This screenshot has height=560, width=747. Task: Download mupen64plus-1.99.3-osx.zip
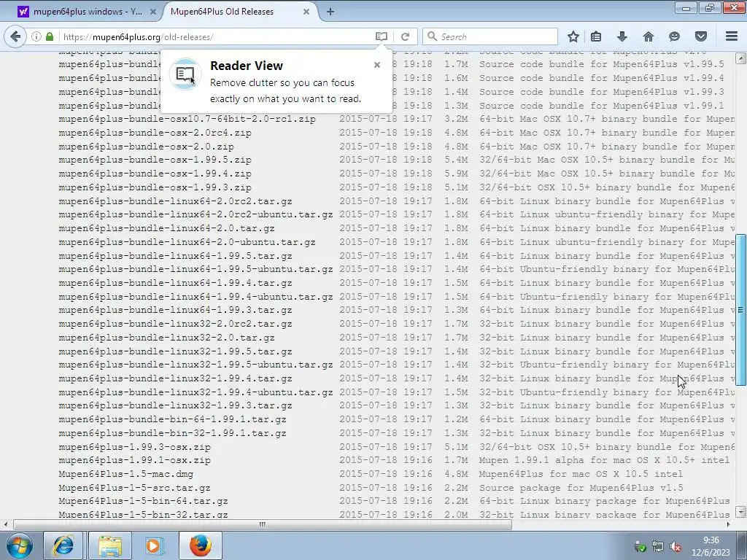[x=134, y=448]
